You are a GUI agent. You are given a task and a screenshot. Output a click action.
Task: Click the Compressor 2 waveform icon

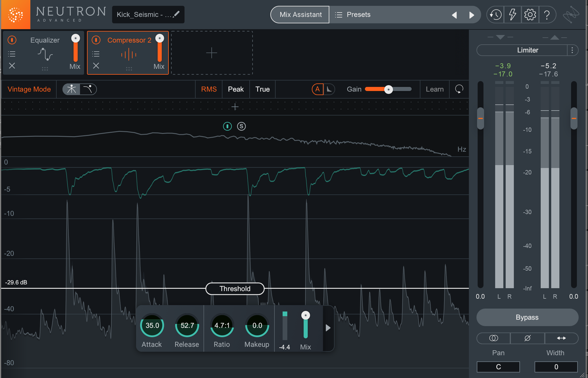coord(129,55)
